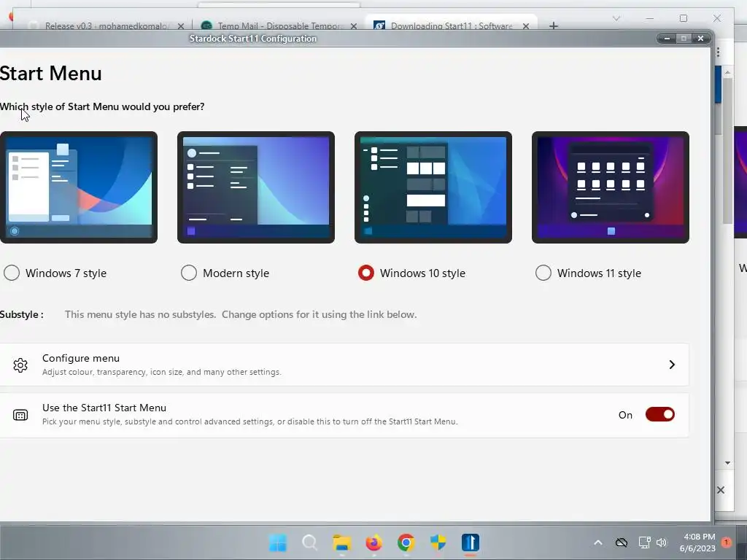
Task: Click the Windows 11 style preview thumbnail
Action: tap(611, 187)
